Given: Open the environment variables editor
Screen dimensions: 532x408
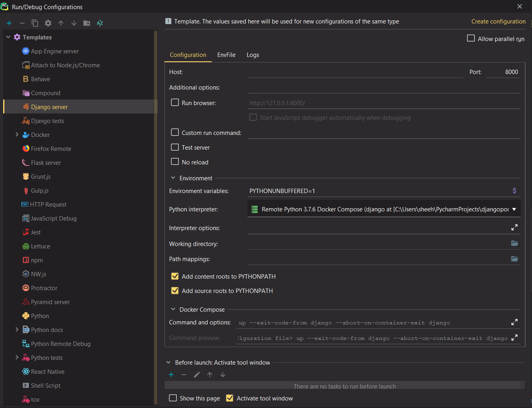Looking at the screenshot, I should pos(514,191).
